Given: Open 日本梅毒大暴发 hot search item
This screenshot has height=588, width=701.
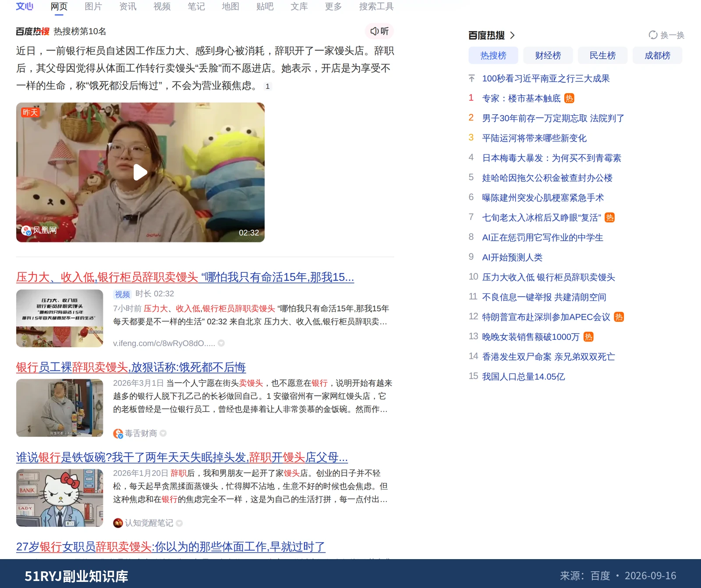Looking at the screenshot, I should tap(552, 158).
